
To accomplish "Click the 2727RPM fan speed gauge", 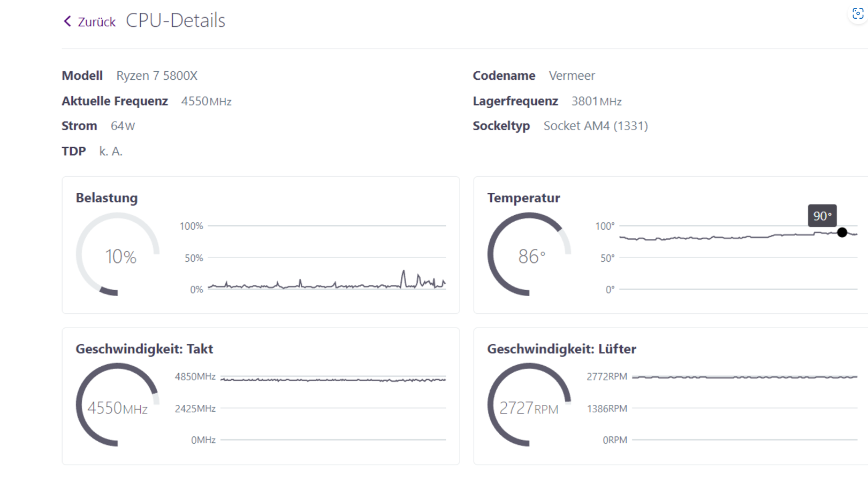I will point(529,405).
